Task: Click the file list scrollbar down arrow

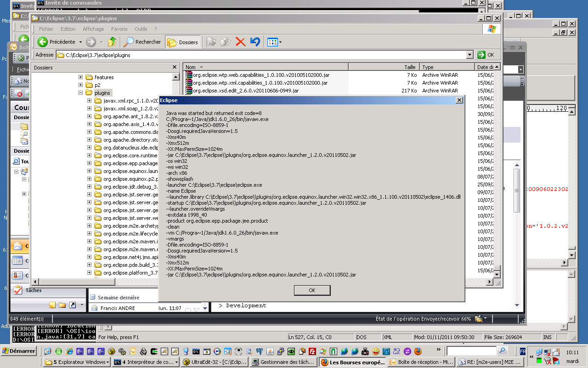Action: coord(497,274)
